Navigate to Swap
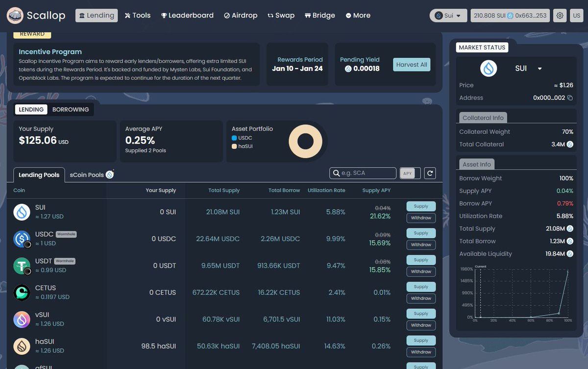The width and height of the screenshot is (588, 369). coord(281,16)
